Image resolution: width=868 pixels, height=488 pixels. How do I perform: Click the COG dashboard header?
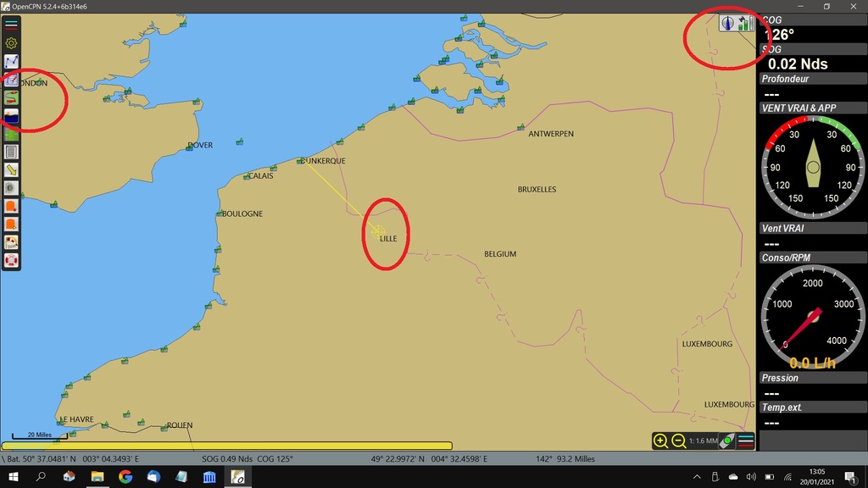point(813,20)
